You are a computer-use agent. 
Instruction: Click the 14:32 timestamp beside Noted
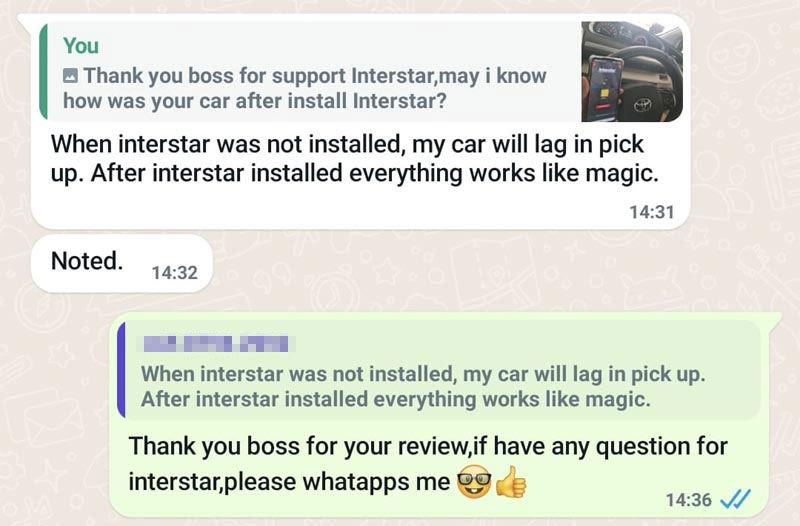[174, 272]
